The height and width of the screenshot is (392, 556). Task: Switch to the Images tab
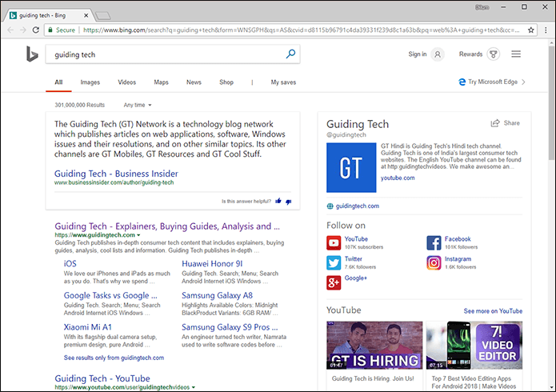pos(90,82)
